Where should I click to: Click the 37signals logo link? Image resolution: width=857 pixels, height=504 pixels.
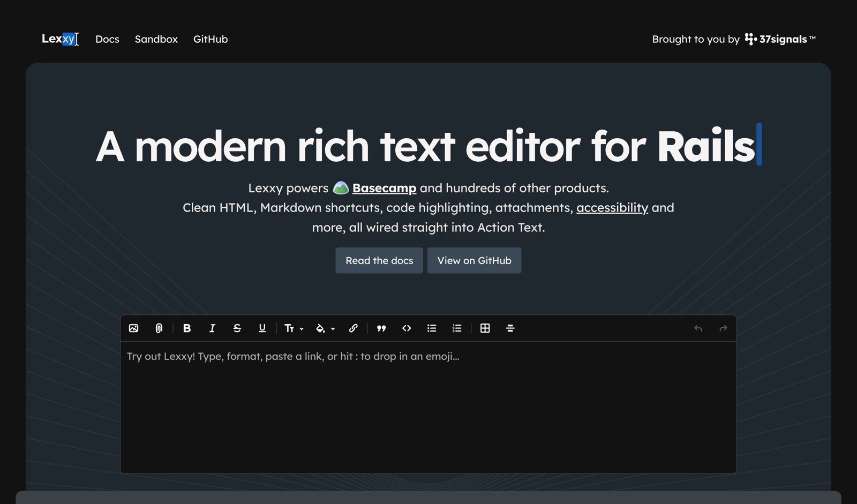780,39
